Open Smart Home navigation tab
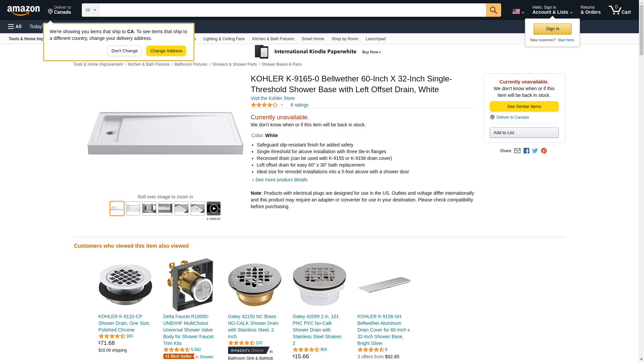The image size is (644, 362). [313, 39]
